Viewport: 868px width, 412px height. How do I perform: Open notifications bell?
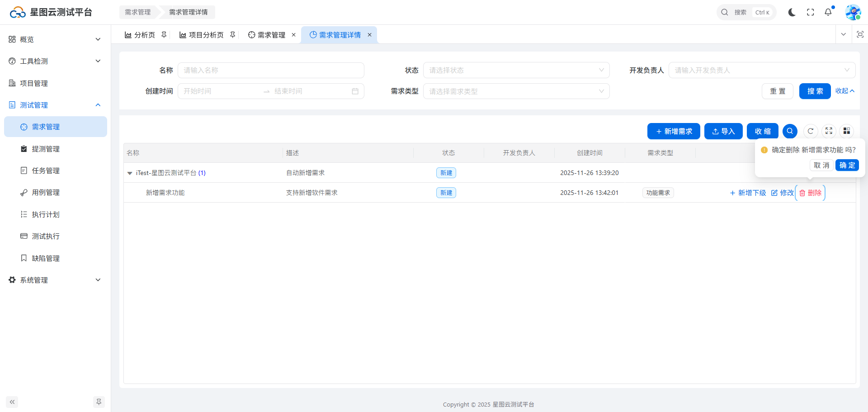click(828, 12)
